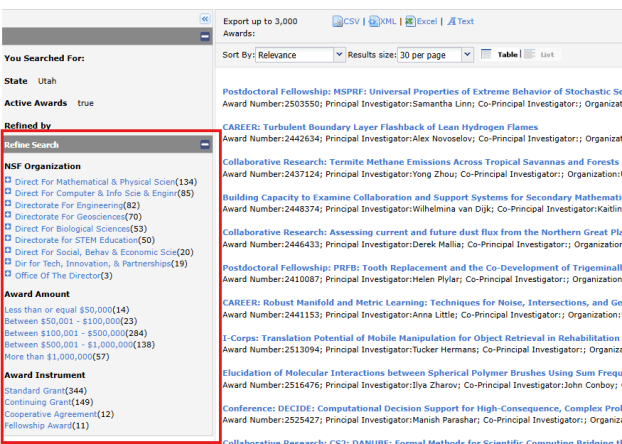Filter by Fellowship Award instrument
The height and width of the screenshot is (444, 622).
(x=38, y=425)
